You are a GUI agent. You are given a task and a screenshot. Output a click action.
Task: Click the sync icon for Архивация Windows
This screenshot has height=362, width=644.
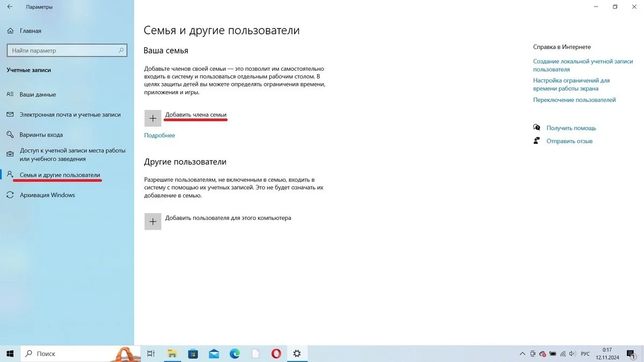coord(10,195)
